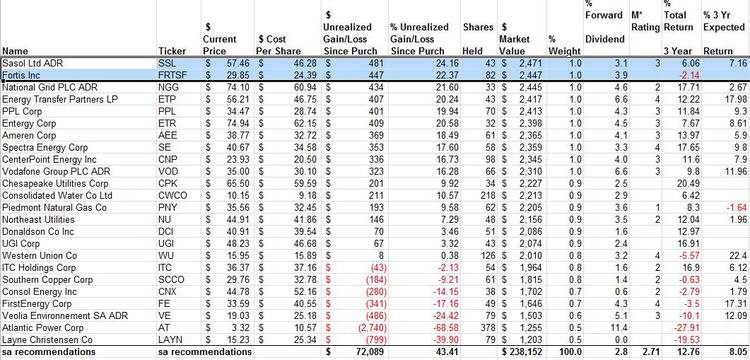The image size is (750, 360).
Task: Click the 74.10 current price cell
Action: (x=229, y=87)
